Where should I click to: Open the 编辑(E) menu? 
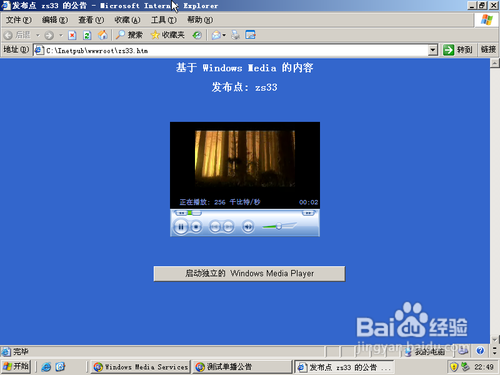pyautogui.click(x=55, y=20)
